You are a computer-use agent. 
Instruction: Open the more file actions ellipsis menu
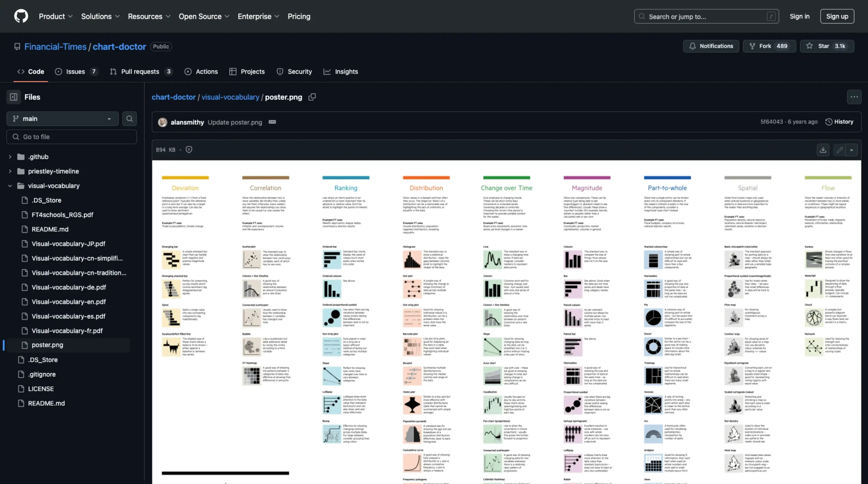coord(854,97)
